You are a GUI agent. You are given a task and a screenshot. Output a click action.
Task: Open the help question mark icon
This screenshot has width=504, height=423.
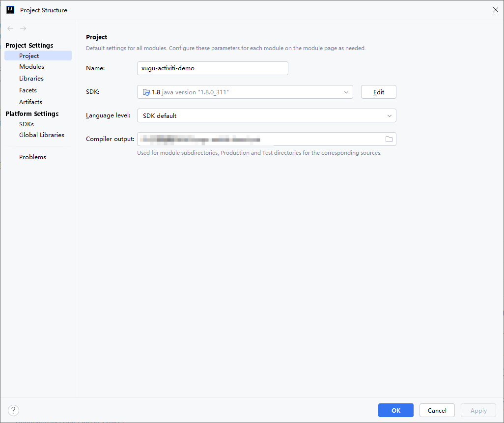(x=13, y=410)
